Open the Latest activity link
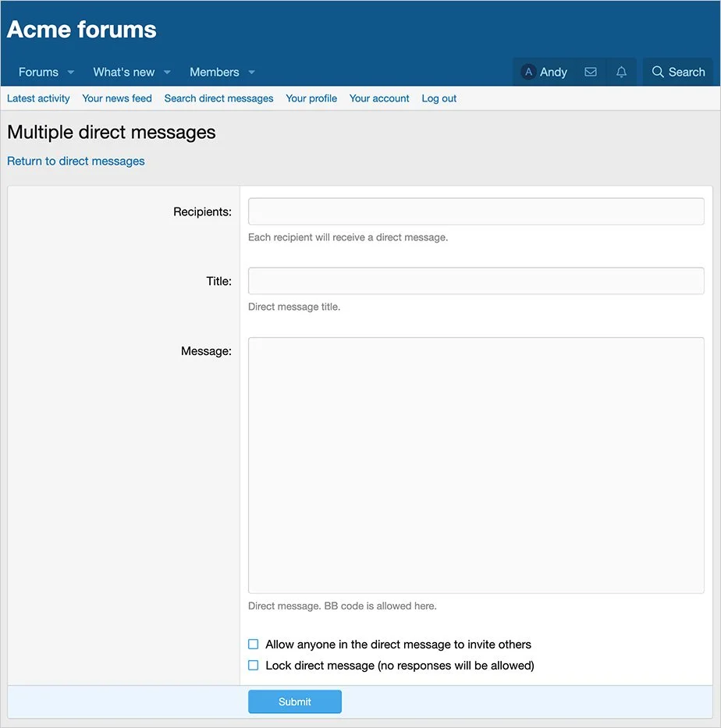The image size is (721, 728). point(38,98)
